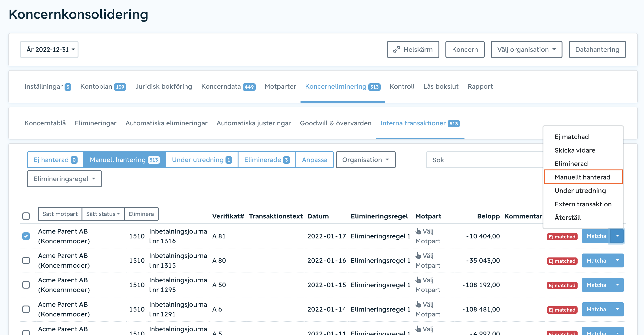The image size is (644, 335).
Task: Click Välj Motpart hand icon for A 81
Action: pos(418,231)
